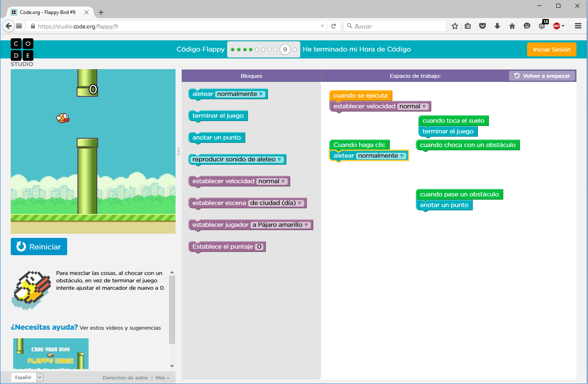The width and height of the screenshot is (588, 384).
Task: Open the Pocket icon in toolbar
Action: (x=483, y=26)
